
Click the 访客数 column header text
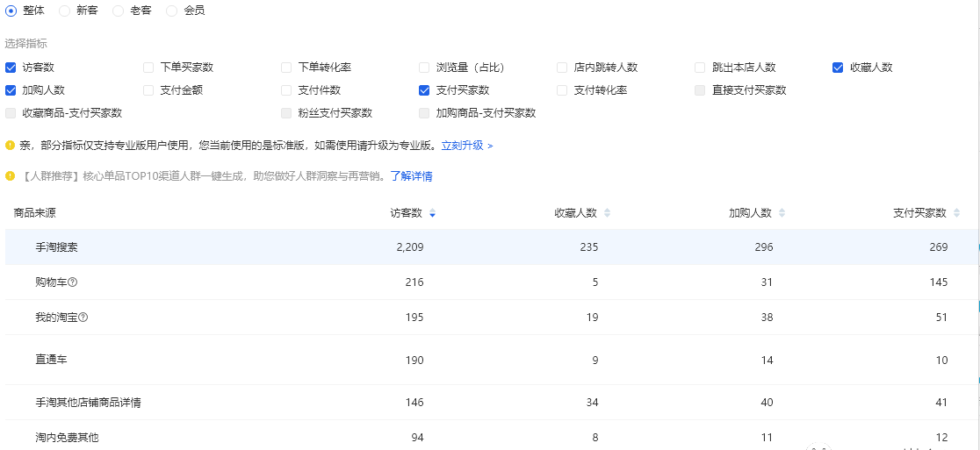point(407,213)
